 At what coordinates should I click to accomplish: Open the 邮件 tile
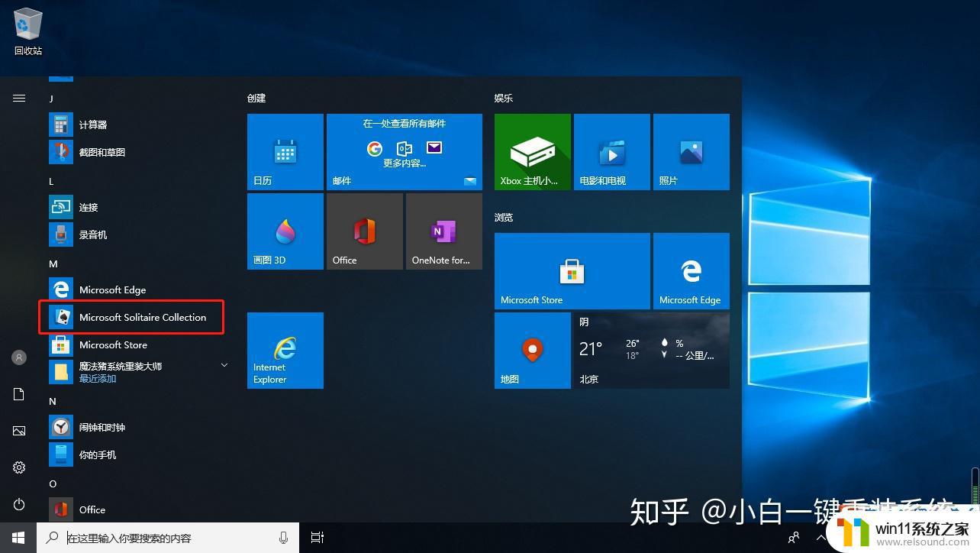coord(405,152)
